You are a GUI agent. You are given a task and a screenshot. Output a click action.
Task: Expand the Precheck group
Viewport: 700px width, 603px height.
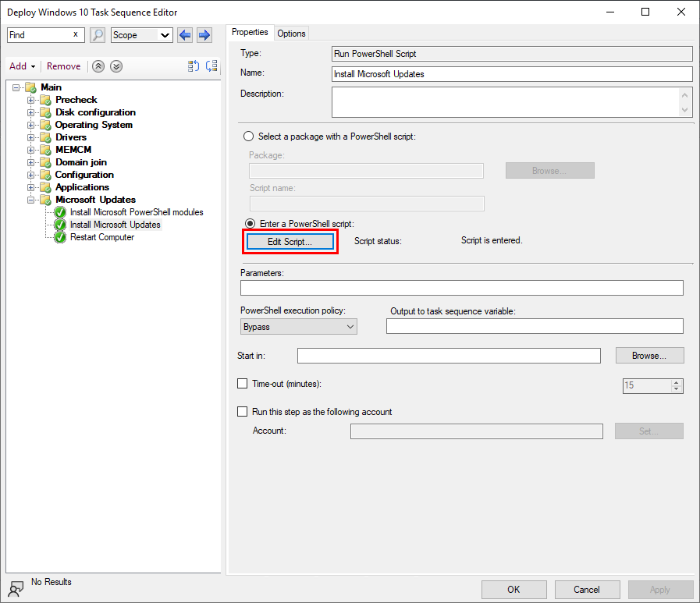click(x=30, y=100)
